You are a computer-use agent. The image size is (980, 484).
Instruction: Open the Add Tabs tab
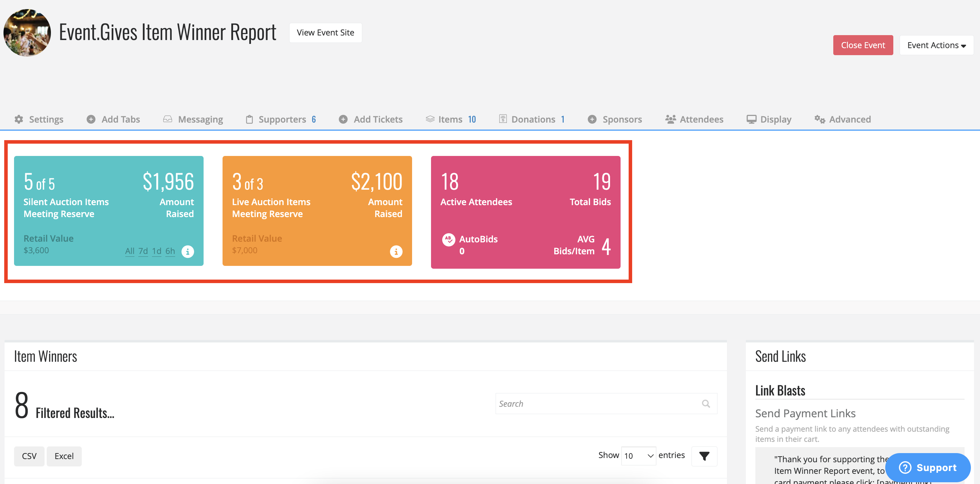coord(113,119)
